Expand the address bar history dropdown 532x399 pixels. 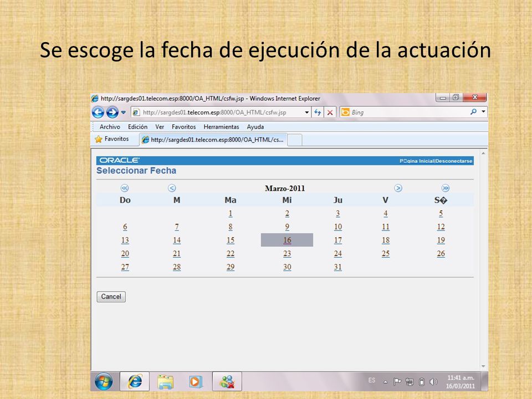pyautogui.click(x=306, y=112)
